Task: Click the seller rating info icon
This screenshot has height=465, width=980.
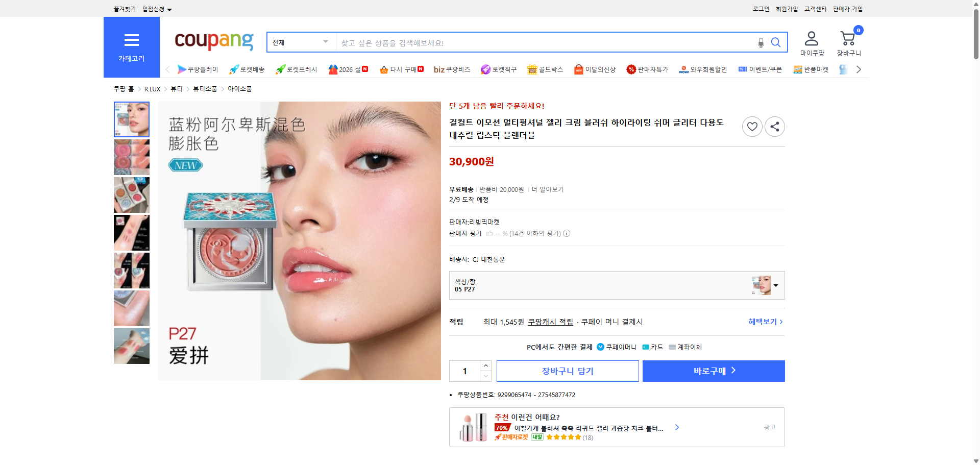Action: 567,233
